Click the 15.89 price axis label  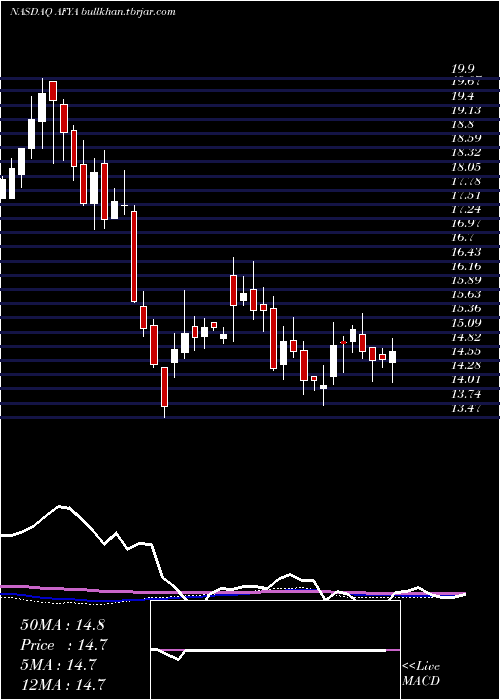(466, 280)
